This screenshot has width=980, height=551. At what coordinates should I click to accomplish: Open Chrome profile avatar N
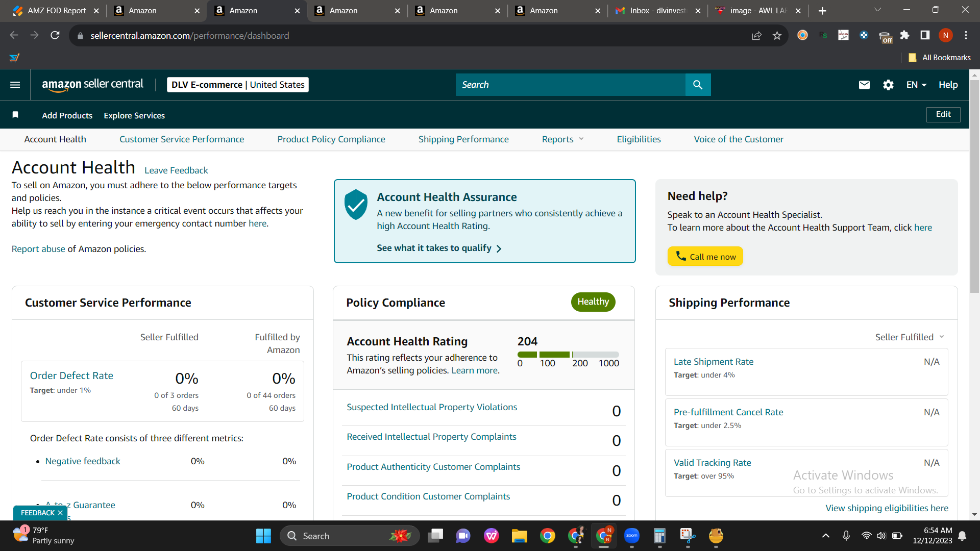[945, 35]
